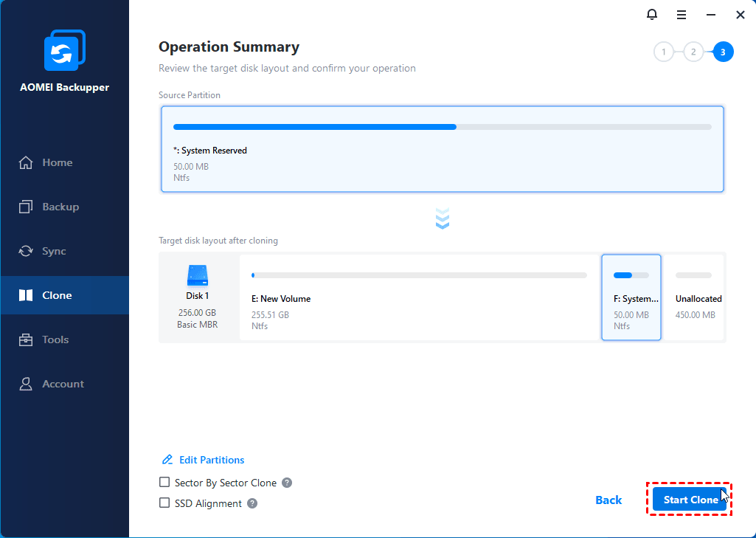Open the notifications bell icon
This screenshot has width=756, height=538.
click(x=651, y=14)
